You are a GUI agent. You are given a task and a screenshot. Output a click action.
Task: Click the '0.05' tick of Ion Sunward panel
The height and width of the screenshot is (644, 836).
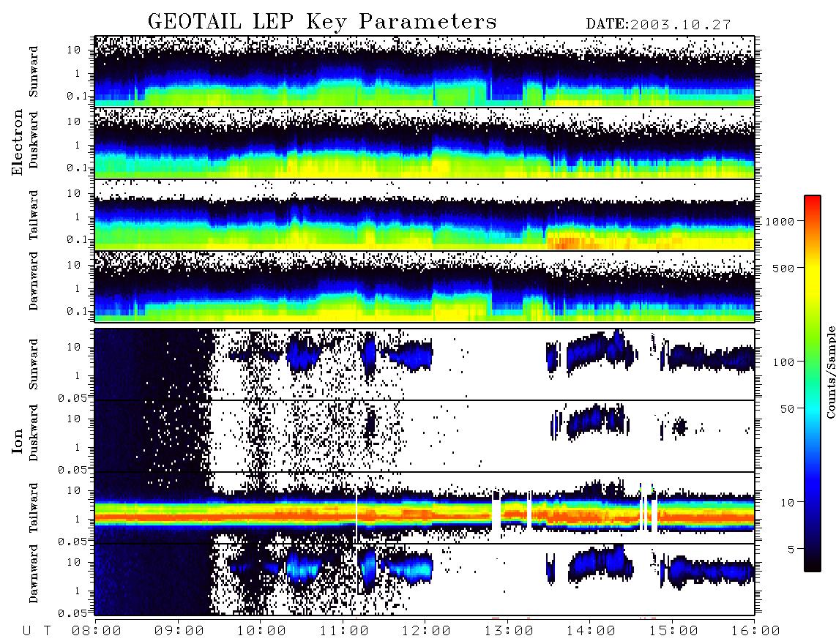pos(72,397)
